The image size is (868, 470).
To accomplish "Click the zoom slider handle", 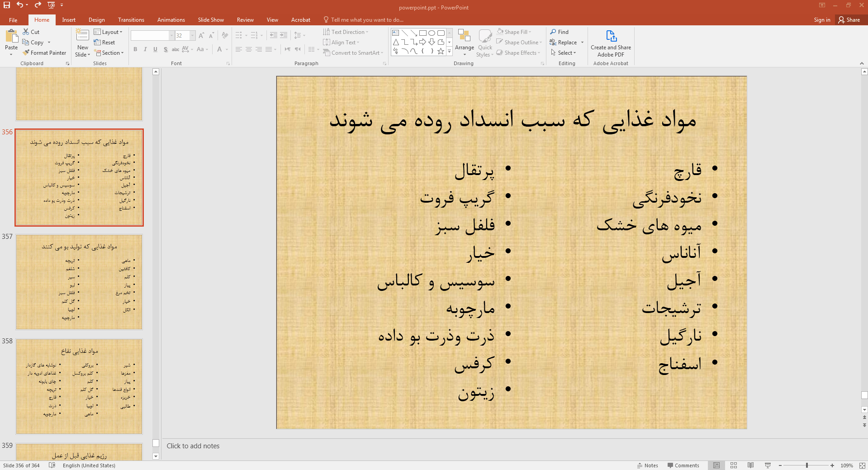I will coord(807,465).
